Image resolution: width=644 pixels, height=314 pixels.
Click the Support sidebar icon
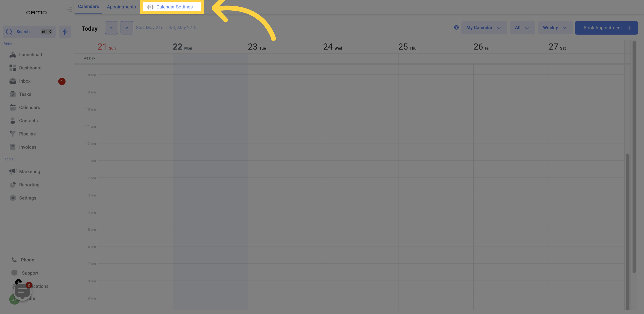(14, 273)
